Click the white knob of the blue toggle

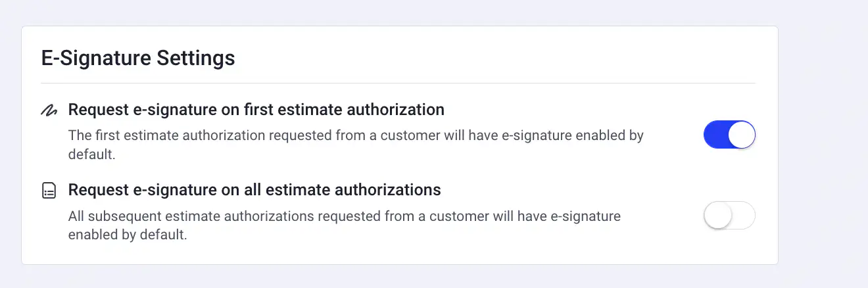pos(742,135)
